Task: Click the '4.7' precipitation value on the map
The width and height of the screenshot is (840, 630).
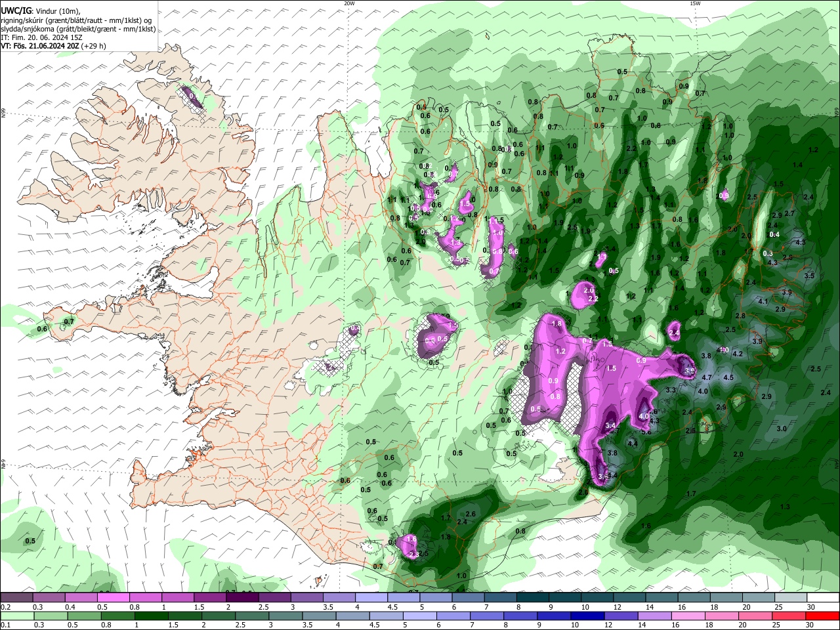Action: [x=707, y=378]
